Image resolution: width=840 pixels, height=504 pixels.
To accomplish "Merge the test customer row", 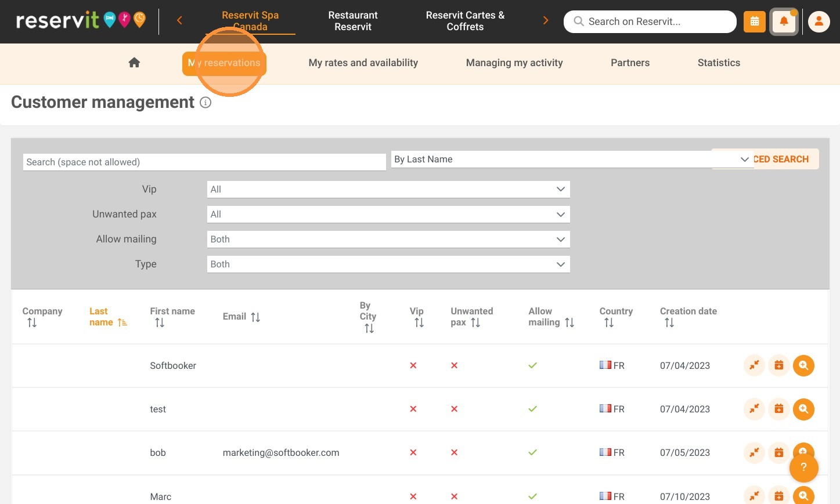I will click(x=754, y=409).
